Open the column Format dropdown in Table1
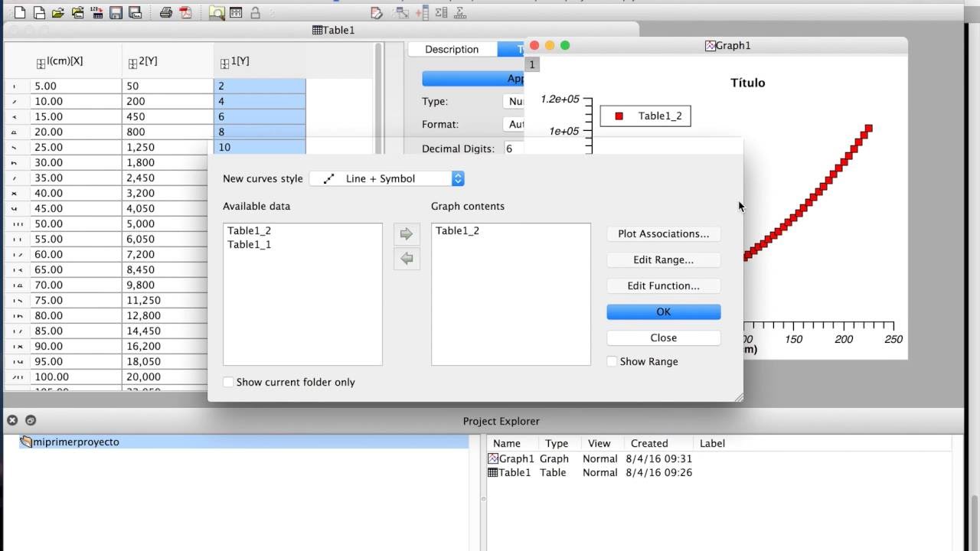The width and height of the screenshot is (980, 551). (514, 124)
